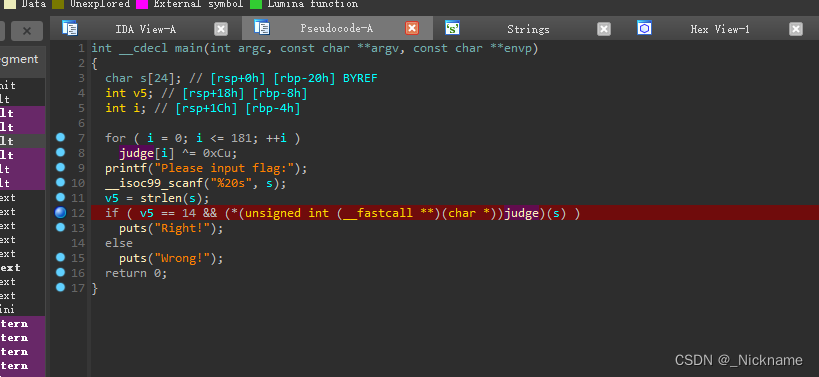The height and width of the screenshot is (377, 819).
Task: Click the Pseudocode-A tab icon
Action: click(x=262, y=27)
